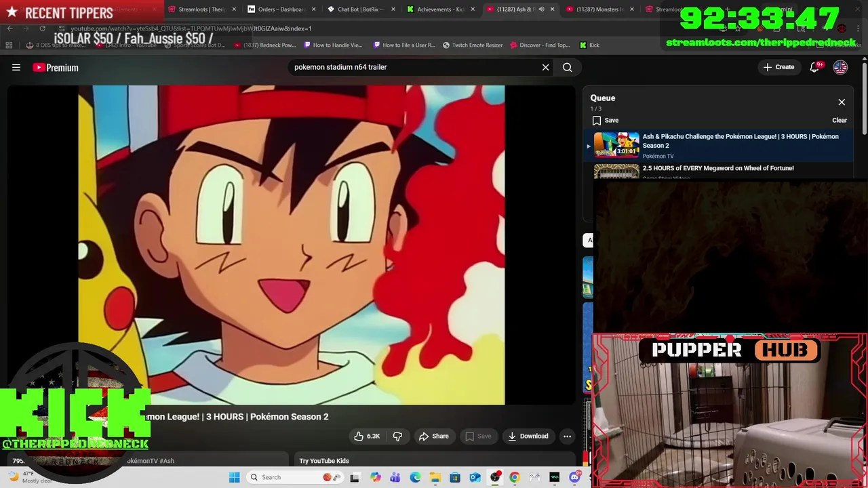Switch to OBS Studio on taskbar
Screen dimensions: 868x488
coord(495,477)
